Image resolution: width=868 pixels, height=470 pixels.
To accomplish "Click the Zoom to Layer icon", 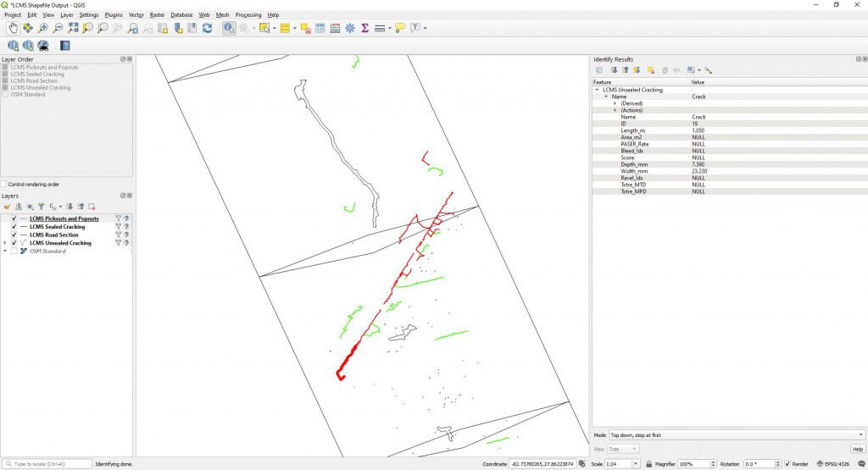I will click(103, 28).
